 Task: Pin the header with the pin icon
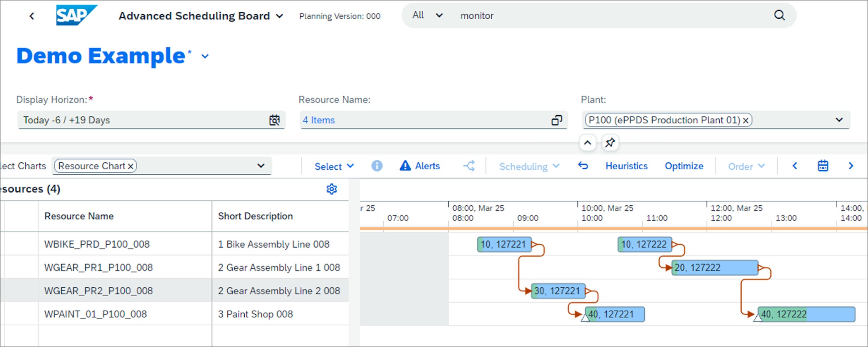(610, 143)
